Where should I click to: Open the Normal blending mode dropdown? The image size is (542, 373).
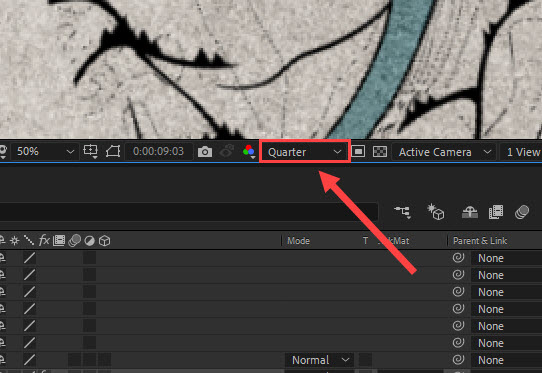click(x=319, y=360)
